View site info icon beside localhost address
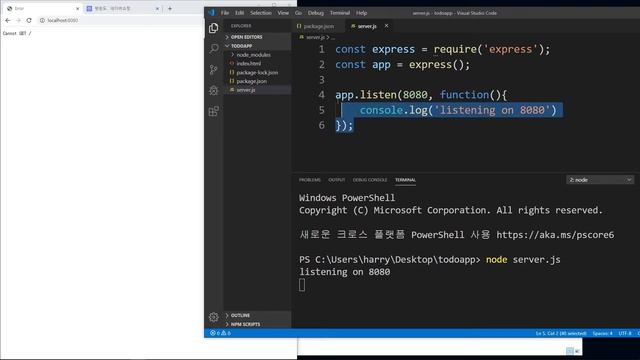Screen dimensions: 640x360 point(42,20)
